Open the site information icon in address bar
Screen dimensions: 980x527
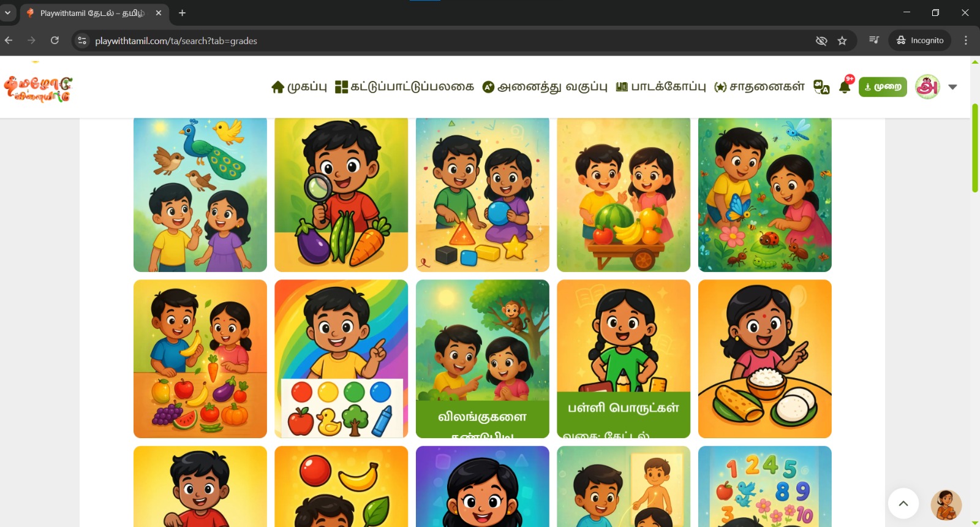[82, 40]
